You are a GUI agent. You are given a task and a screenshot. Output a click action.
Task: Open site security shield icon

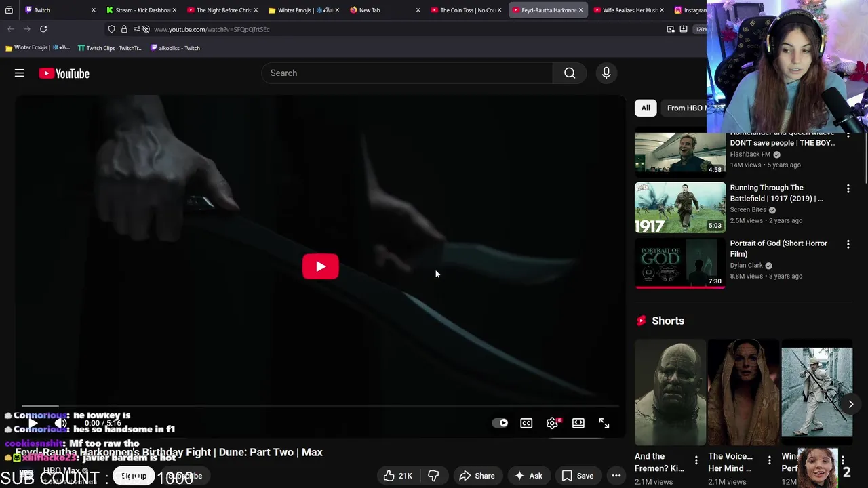coord(112,29)
